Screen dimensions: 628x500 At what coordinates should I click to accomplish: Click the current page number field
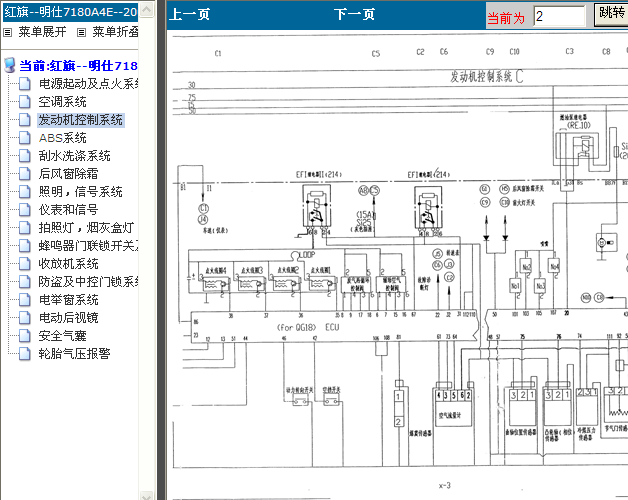click(560, 16)
